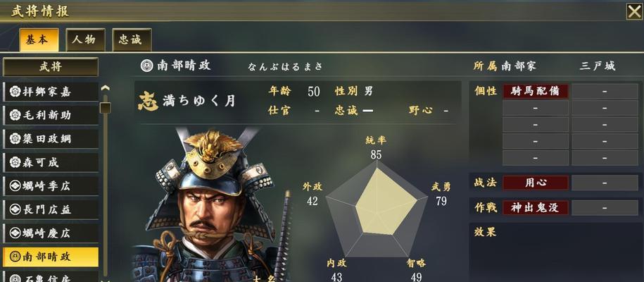Select the 神出鬼没 strategy slot
Viewport: 644px width, 282px height.
536,208
